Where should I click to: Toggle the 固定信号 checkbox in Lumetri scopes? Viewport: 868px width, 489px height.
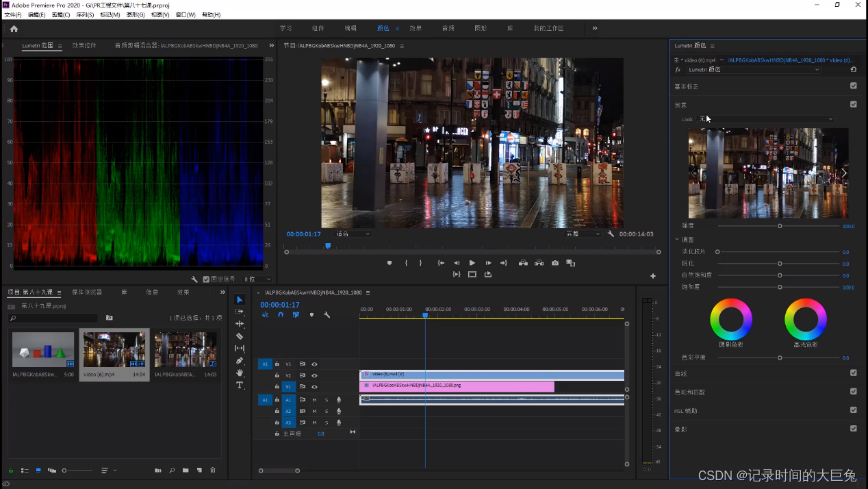(x=206, y=279)
